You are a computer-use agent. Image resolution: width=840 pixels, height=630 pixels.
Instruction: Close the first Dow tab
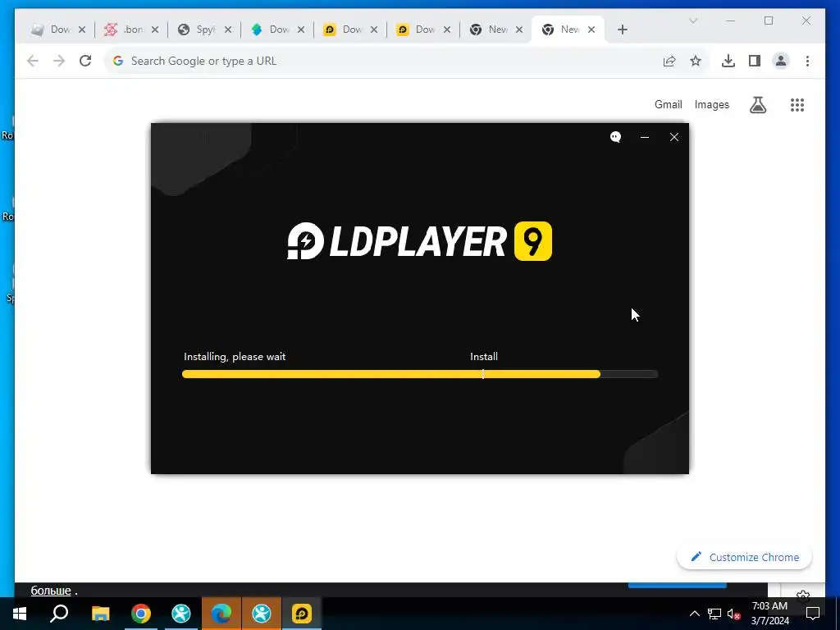click(82, 30)
